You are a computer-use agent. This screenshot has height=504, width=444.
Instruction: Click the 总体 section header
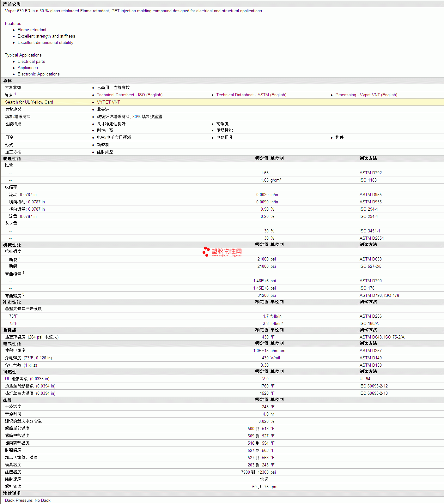click(x=7, y=81)
